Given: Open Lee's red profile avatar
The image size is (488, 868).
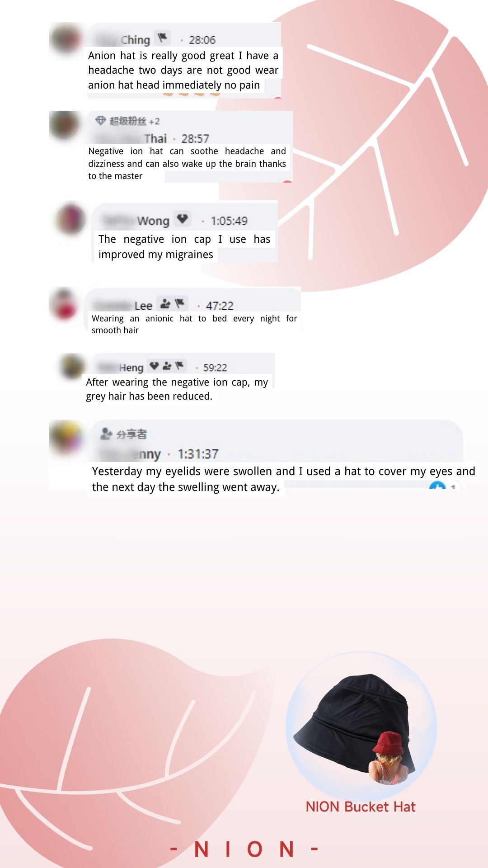Looking at the screenshot, I should pyautogui.click(x=64, y=304).
